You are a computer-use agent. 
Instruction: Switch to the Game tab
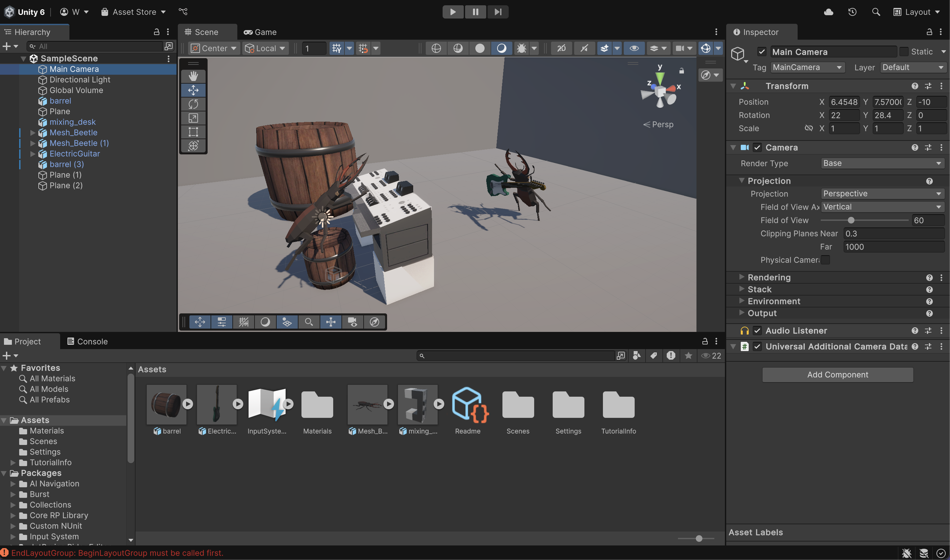pos(260,32)
